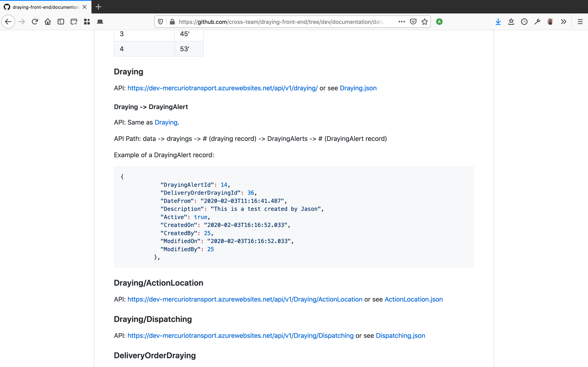The height and width of the screenshot is (367, 588).
Task: Select the draying-front-end documentation tab
Action: tap(46, 7)
